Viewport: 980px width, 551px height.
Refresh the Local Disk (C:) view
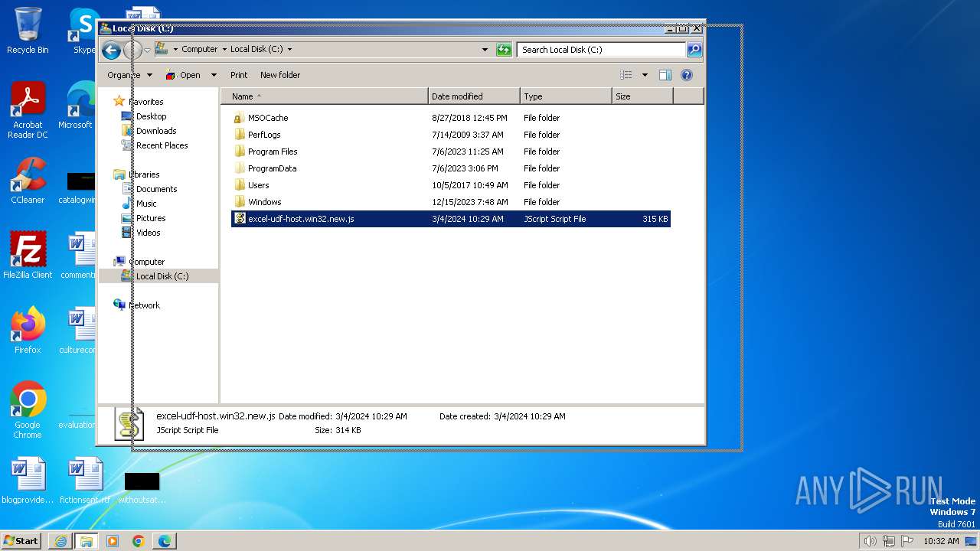coord(504,50)
